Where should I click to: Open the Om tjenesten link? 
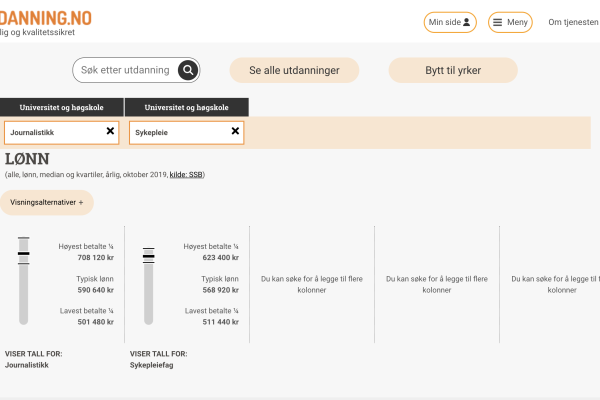(573, 22)
